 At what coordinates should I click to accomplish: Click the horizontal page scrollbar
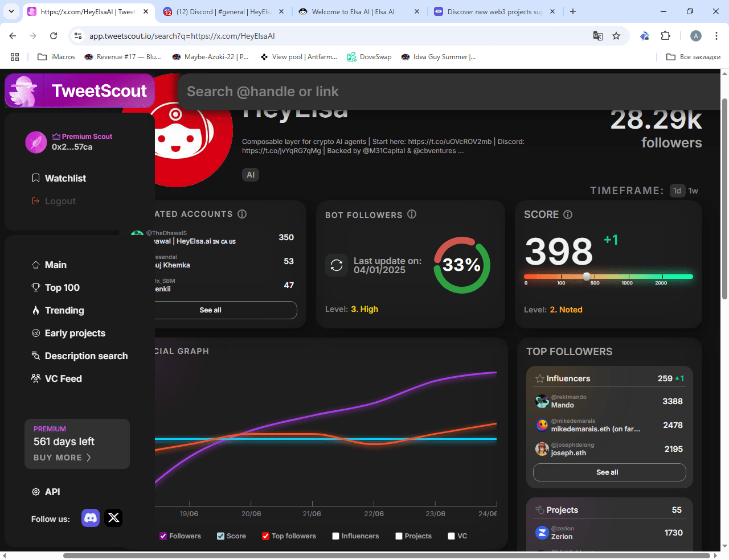(387, 555)
